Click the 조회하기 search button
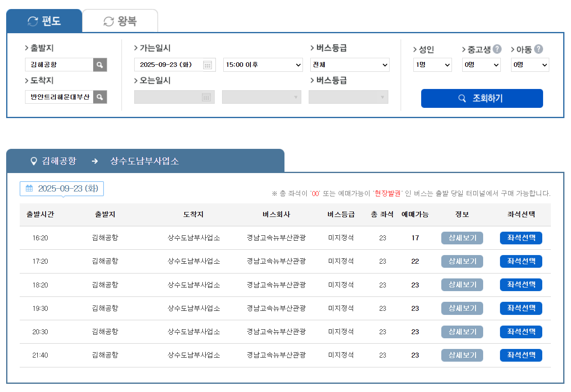Viewport: 571px width, 392px height. tap(482, 98)
